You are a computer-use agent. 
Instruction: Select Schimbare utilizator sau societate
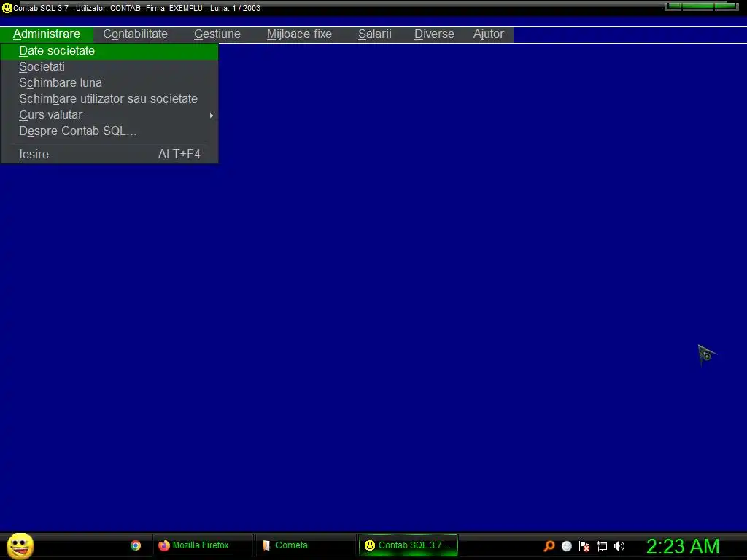pyautogui.click(x=109, y=99)
